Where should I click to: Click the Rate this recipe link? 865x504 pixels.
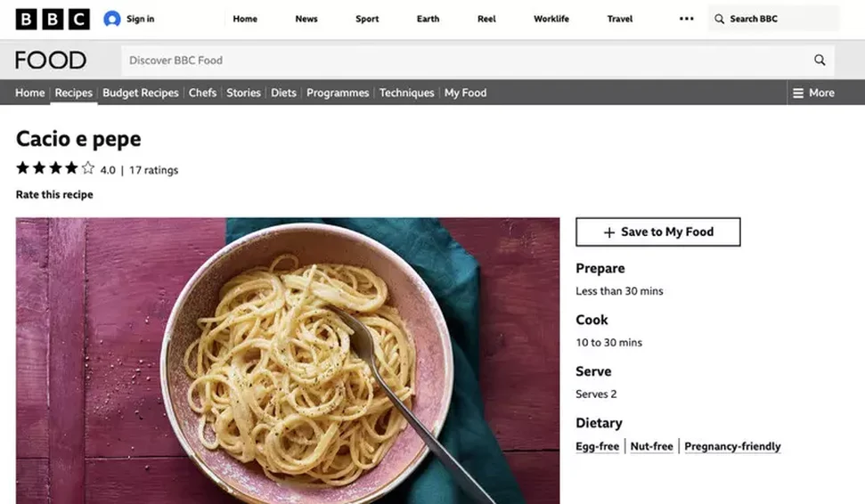click(54, 195)
